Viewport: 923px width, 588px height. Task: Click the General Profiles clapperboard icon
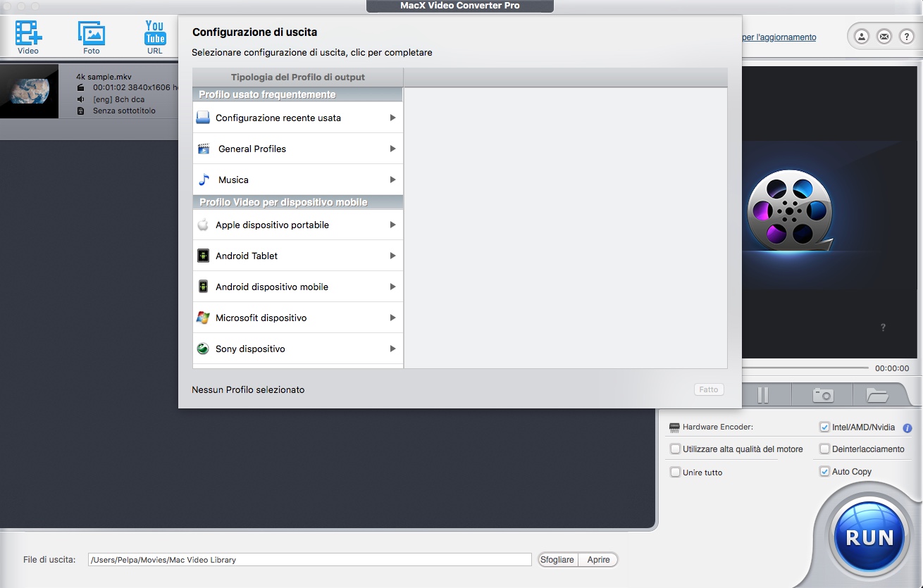[x=204, y=149]
